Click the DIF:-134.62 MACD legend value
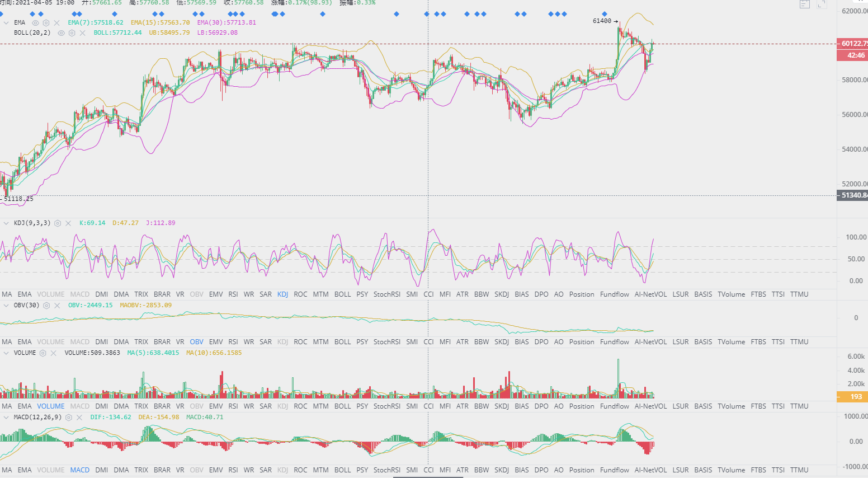The height and width of the screenshot is (478, 868). pos(111,418)
